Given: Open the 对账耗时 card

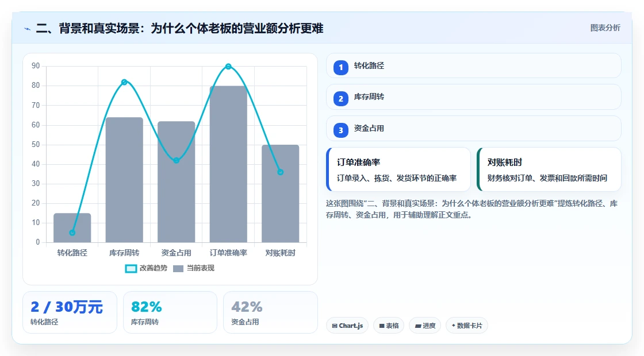Looking at the screenshot, I should coord(549,169).
